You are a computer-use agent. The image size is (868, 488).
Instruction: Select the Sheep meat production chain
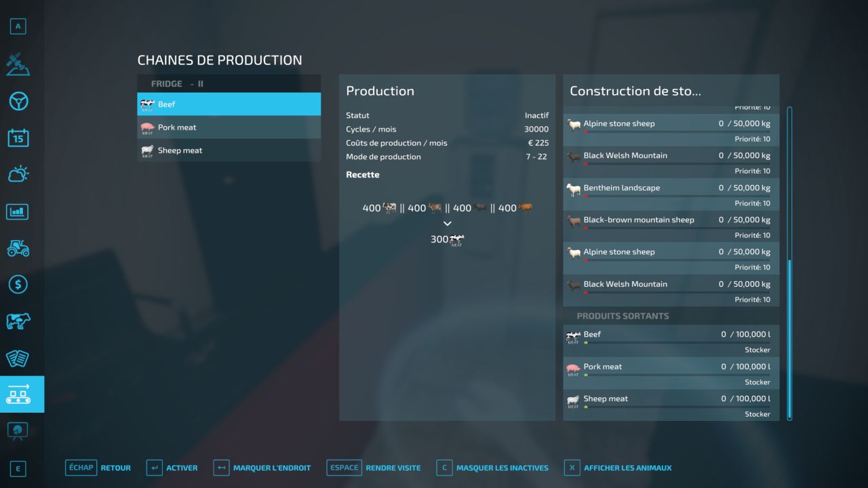[229, 150]
